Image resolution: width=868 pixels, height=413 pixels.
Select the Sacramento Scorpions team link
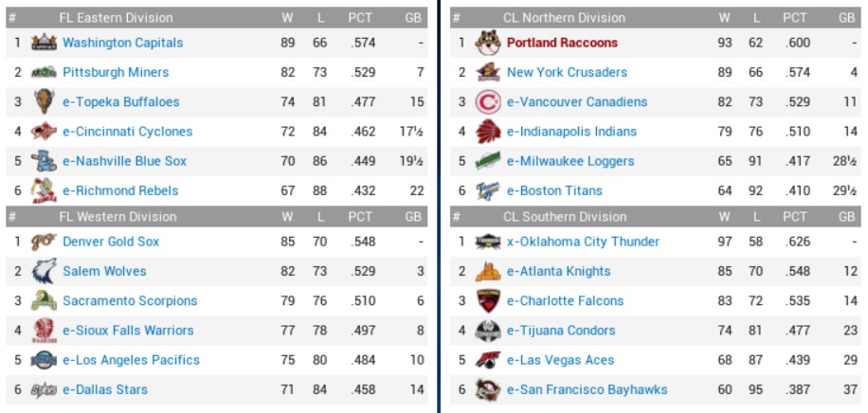coord(130,300)
